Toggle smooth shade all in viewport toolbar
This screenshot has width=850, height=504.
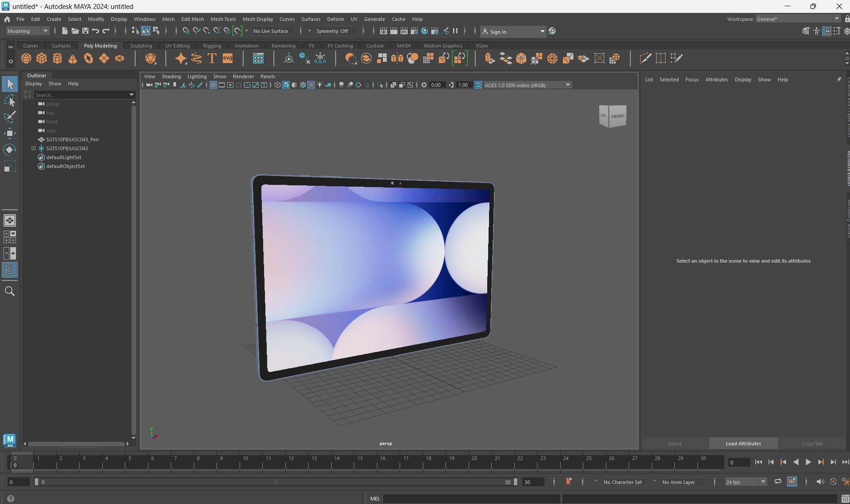286,85
